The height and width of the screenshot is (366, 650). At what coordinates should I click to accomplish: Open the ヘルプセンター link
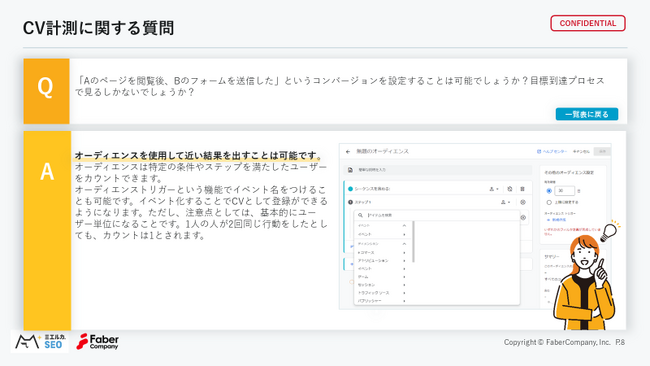pyautogui.click(x=552, y=152)
